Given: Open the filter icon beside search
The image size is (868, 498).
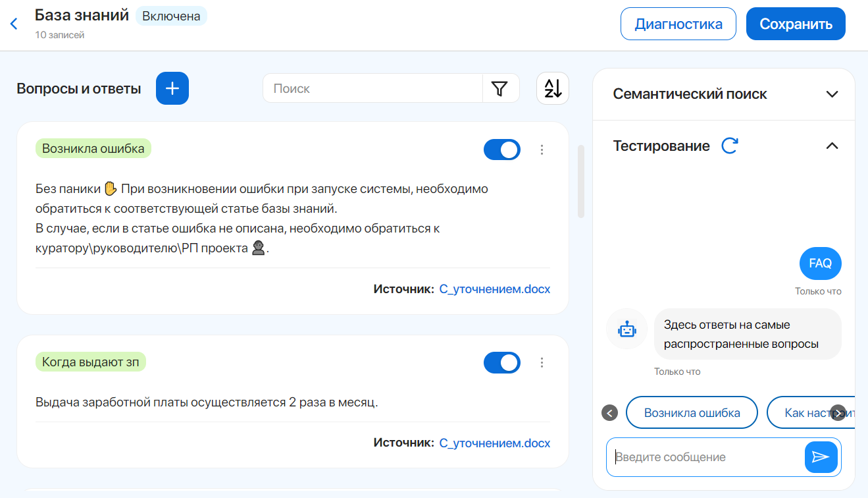Looking at the screenshot, I should pyautogui.click(x=500, y=88).
